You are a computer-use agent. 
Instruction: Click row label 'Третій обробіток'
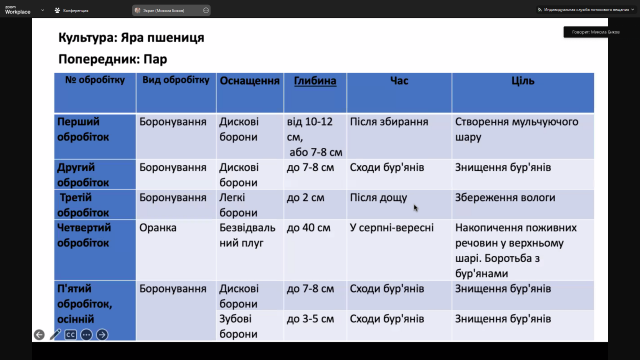[95, 204]
